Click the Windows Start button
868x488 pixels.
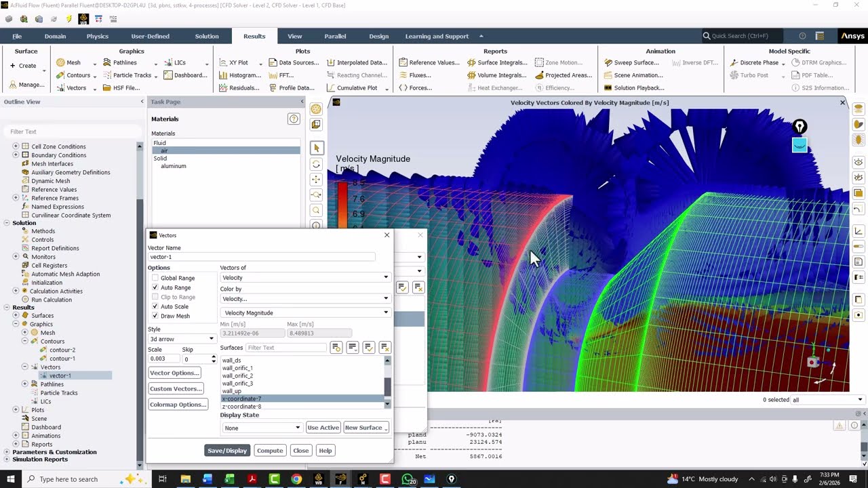point(12,479)
